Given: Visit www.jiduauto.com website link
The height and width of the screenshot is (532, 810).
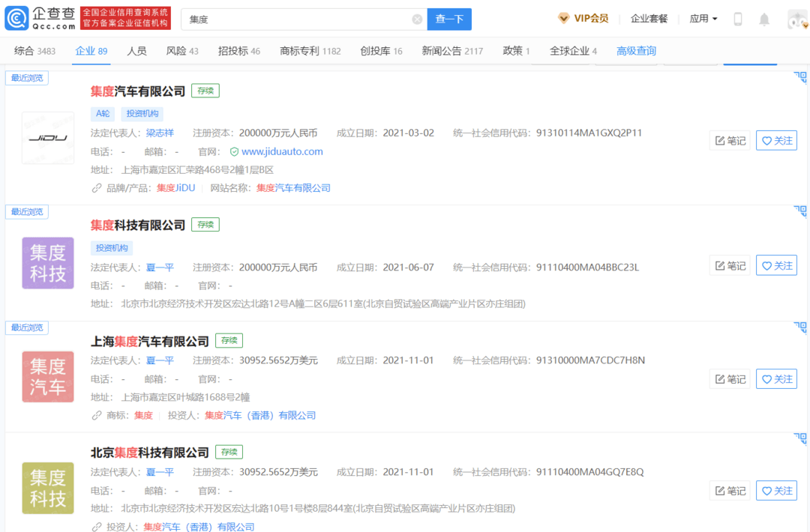Looking at the screenshot, I should click(x=282, y=151).
